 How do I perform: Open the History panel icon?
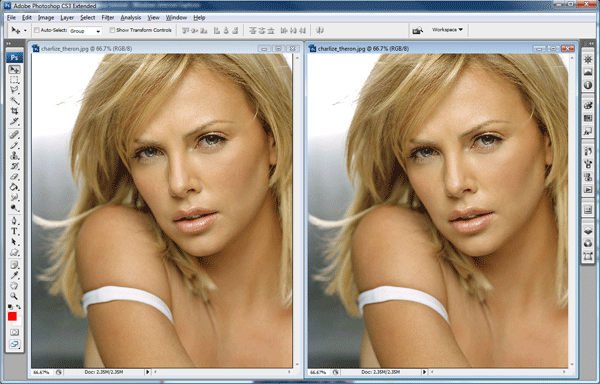click(588, 151)
